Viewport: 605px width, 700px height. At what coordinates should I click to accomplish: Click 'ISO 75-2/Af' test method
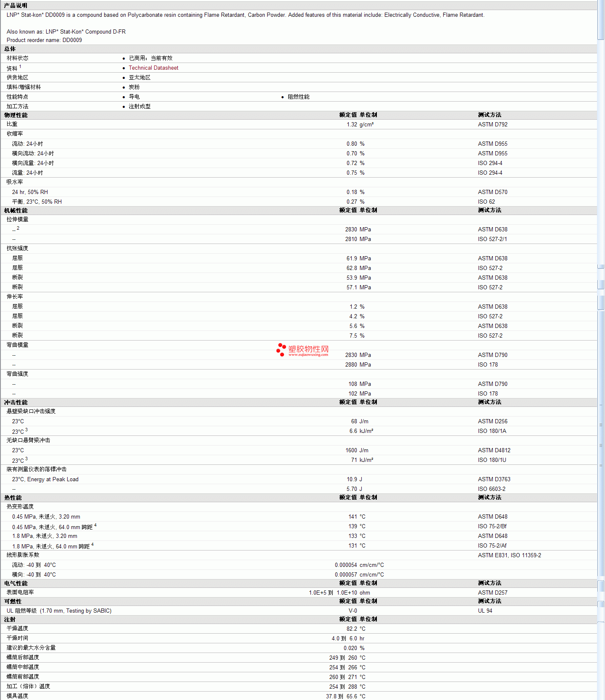pyautogui.click(x=492, y=545)
